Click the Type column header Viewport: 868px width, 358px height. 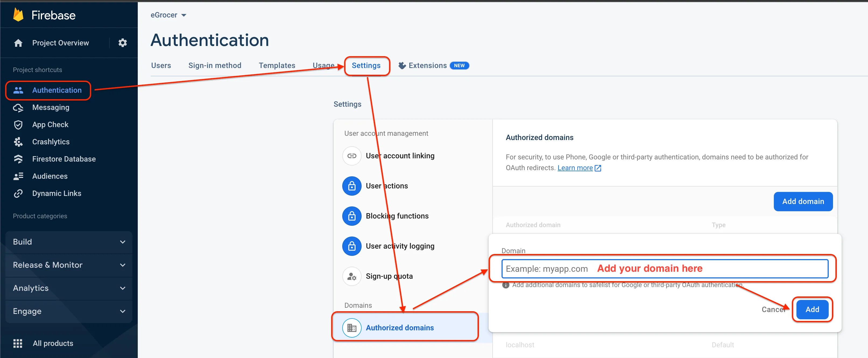718,225
